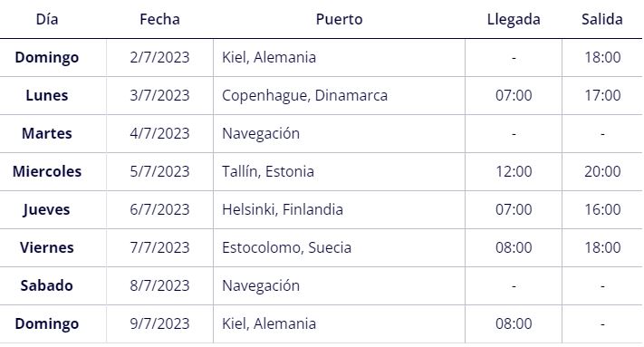Click the 20:00 departure time
The height and width of the screenshot is (347, 644).
(602, 171)
